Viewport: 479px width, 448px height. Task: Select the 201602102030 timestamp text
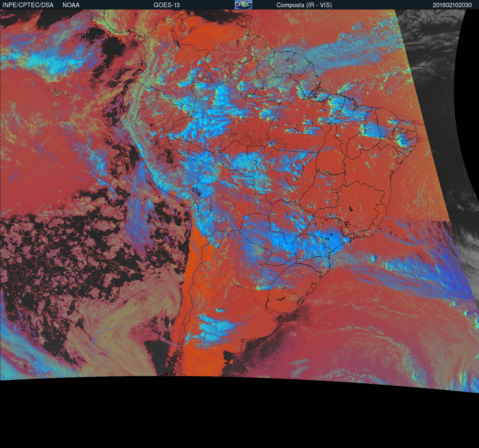point(452,5)
